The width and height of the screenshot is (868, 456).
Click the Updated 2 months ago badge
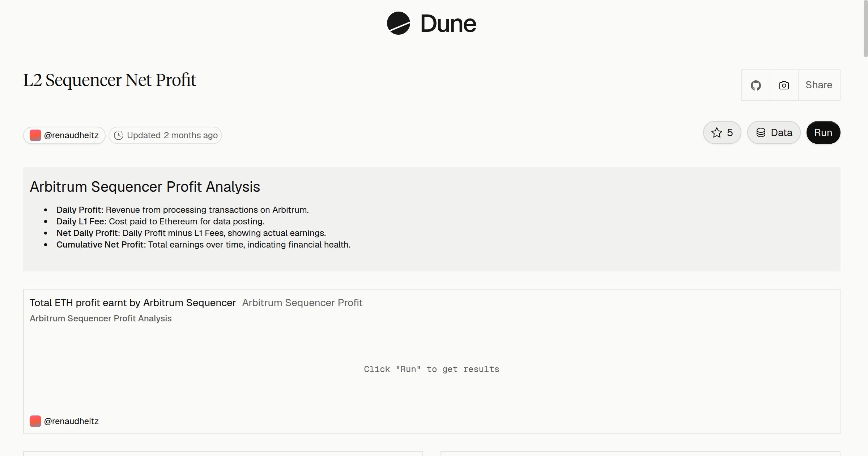[x=165, y=135]
